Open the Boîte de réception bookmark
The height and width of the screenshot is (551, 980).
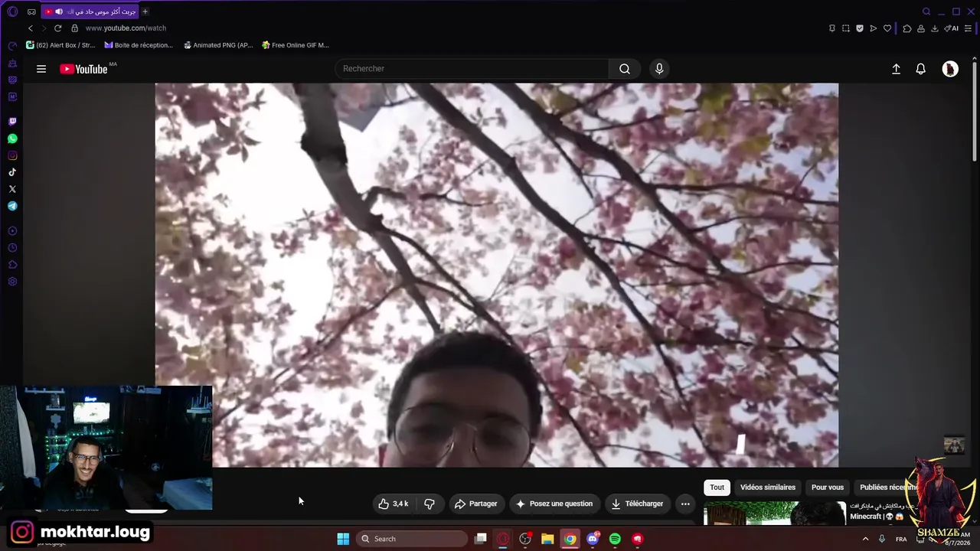[139, 45]
